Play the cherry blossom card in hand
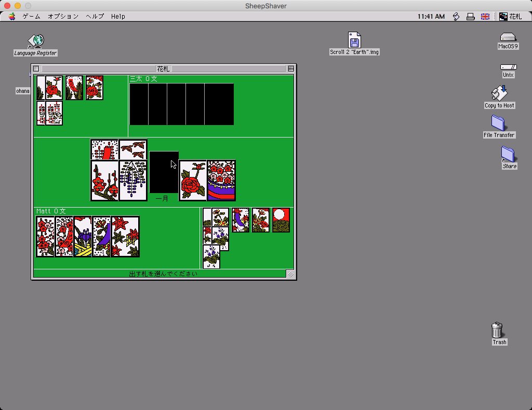Screen dimensions: 532x410 [45, 237]
